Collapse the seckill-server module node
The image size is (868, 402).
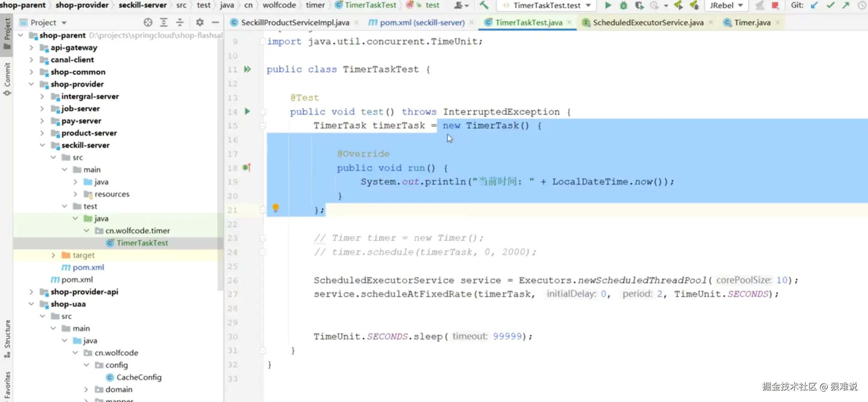pos(42,145)
